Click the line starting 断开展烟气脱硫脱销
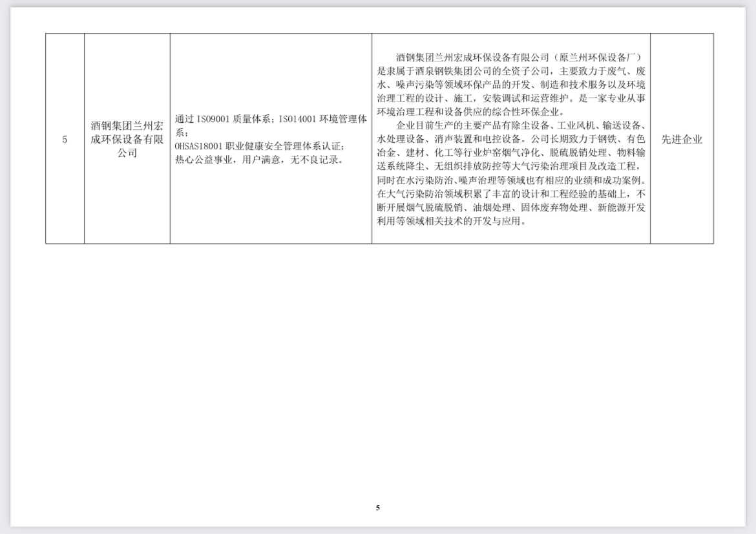 click(511, 208)
